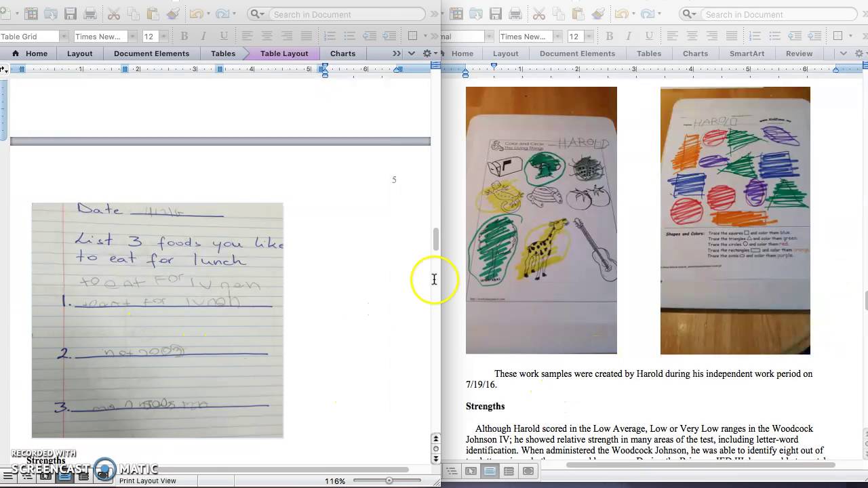The image size is (868, 488).
Task: Open Table Layout tab
Action: pyautogui.click(x=284, y=54)
